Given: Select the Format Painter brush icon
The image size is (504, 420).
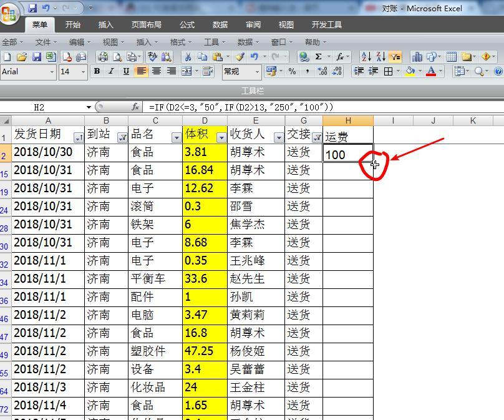Looking at the screenshot, I should 240,57.
